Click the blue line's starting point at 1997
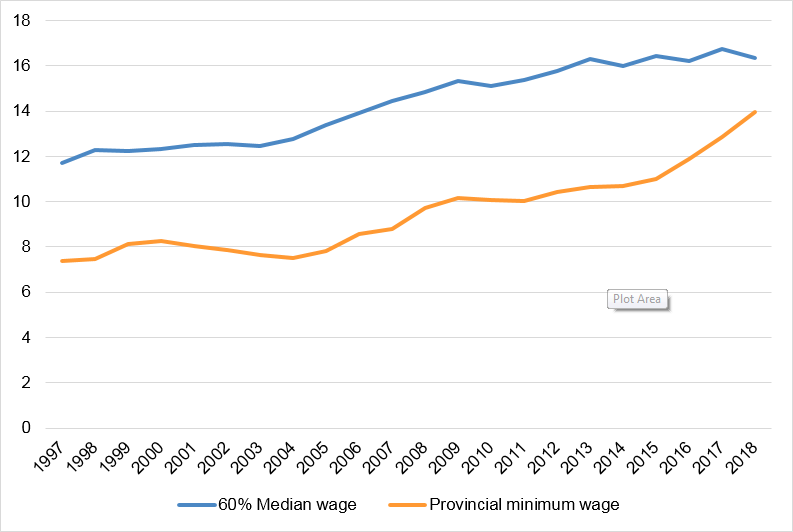 (62, 163)
